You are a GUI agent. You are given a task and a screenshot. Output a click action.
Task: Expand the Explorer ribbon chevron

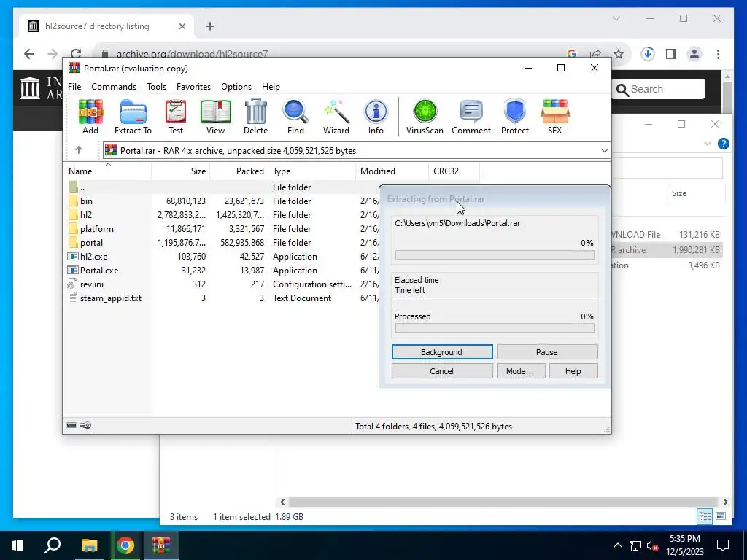pos(708,144)
